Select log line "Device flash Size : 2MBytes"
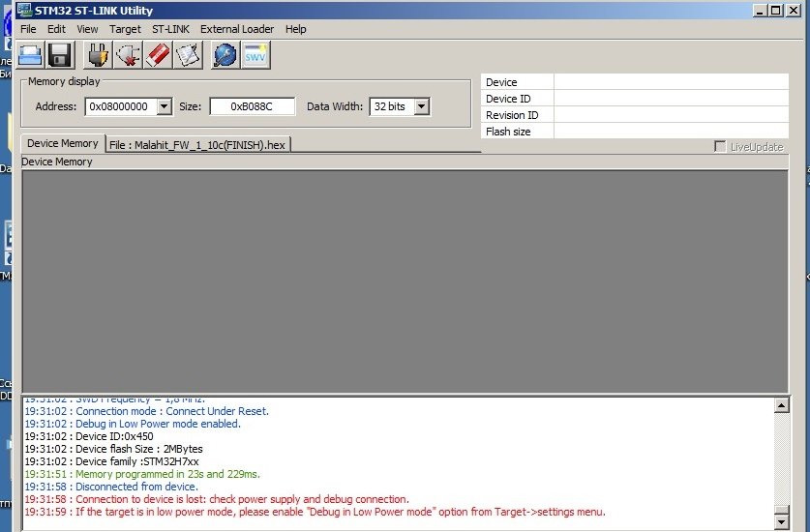 (x=113, y=449)
